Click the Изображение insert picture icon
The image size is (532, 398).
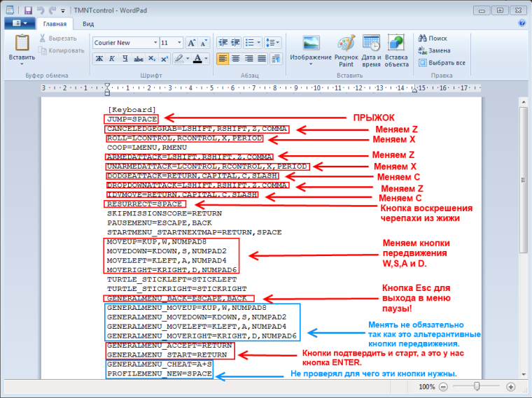click(311, 43)
